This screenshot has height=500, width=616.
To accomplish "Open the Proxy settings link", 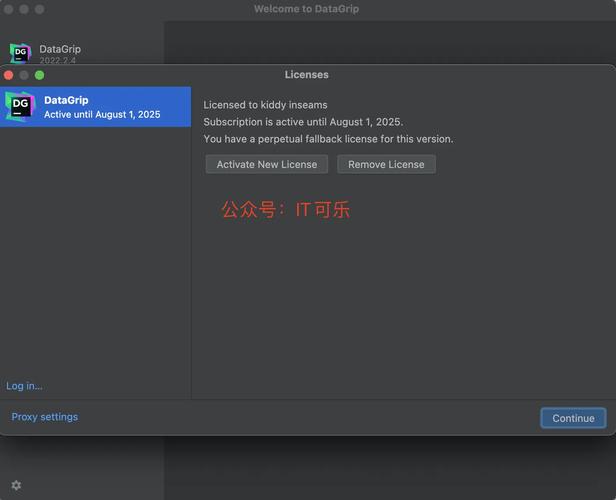I will (x=44, y=416).
